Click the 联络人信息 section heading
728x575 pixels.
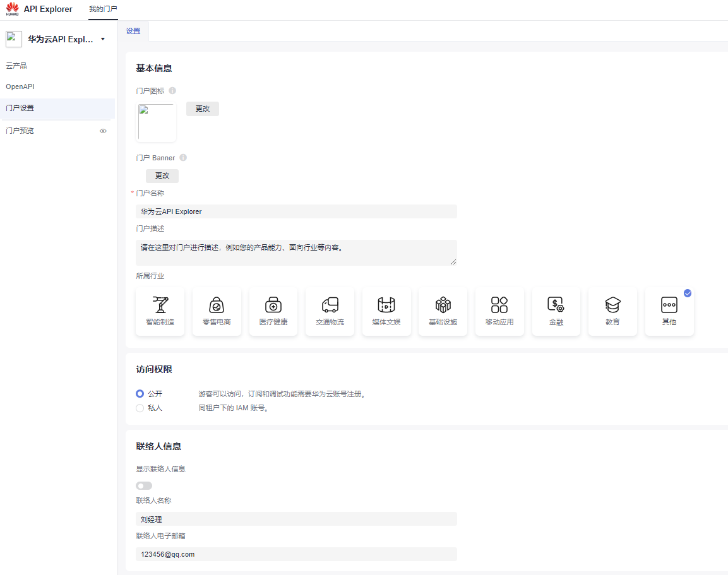(x=158, y=446)
